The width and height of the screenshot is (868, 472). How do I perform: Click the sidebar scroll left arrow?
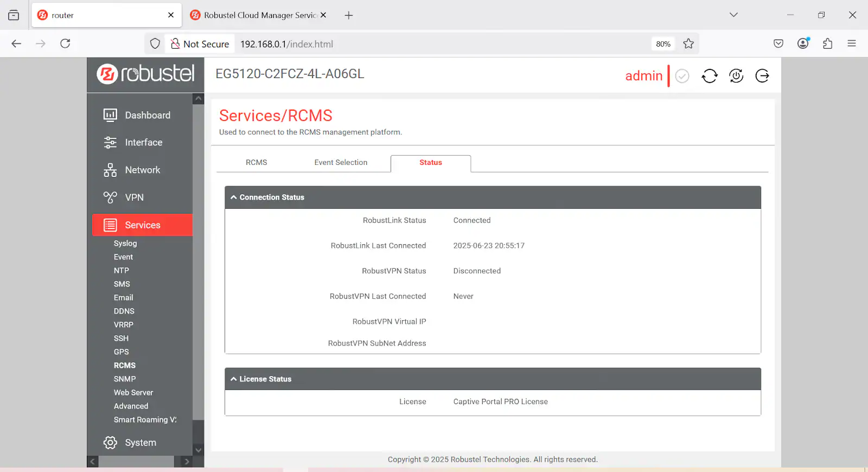pyautogui.click(x=93, y=462)
